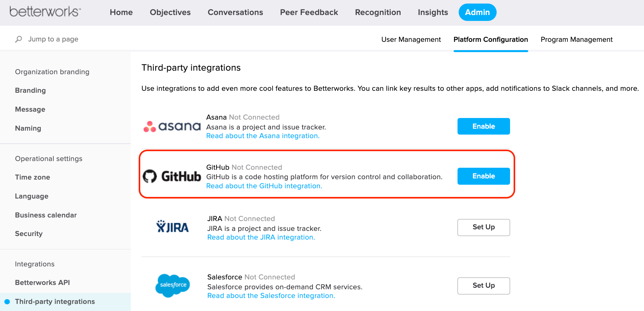
Task: Read about the JIRA integration
Action: [261, 237]
